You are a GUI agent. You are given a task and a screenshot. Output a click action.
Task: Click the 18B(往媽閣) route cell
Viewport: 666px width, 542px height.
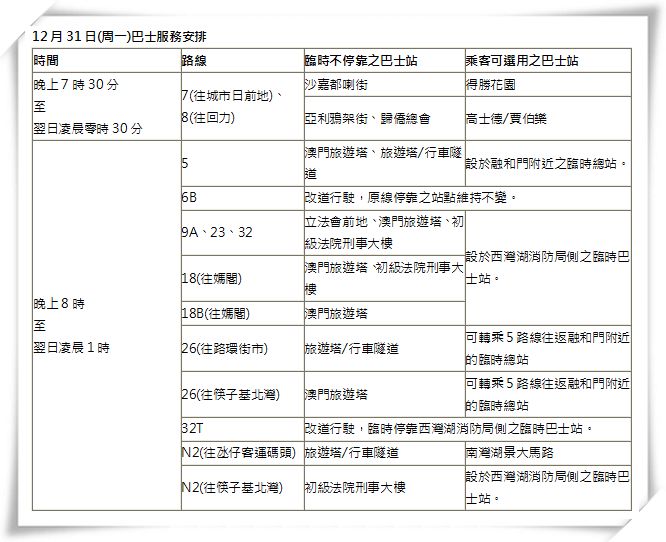coord(217,313)
